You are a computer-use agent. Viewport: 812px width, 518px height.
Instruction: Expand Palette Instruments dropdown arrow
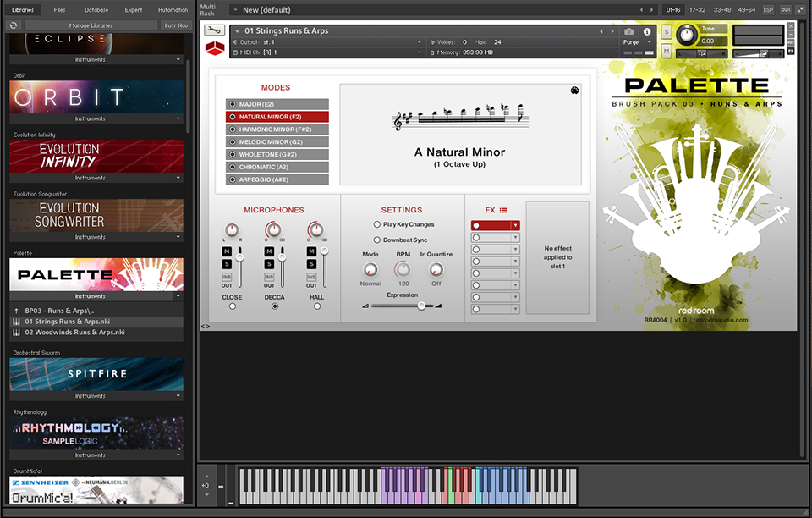[178, 296]
